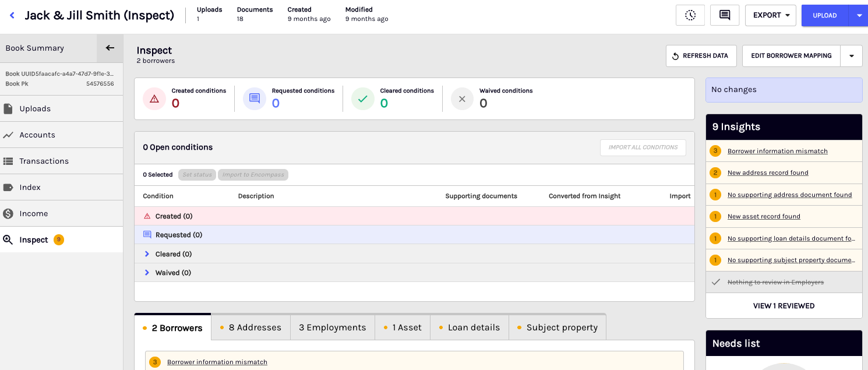Image resolution: width=868 pixels, height=370 pixels.
Task: Click IMPORT ALL CONDITIONS
Action: tap(643, 147)
